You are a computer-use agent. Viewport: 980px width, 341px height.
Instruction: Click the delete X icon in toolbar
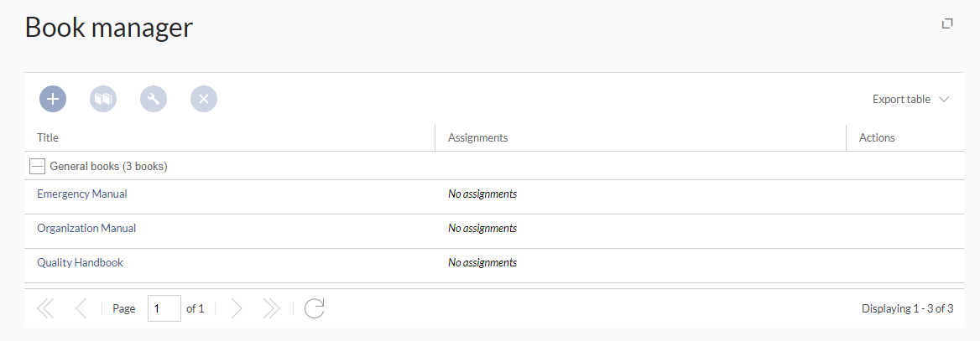tap(204, 99)
